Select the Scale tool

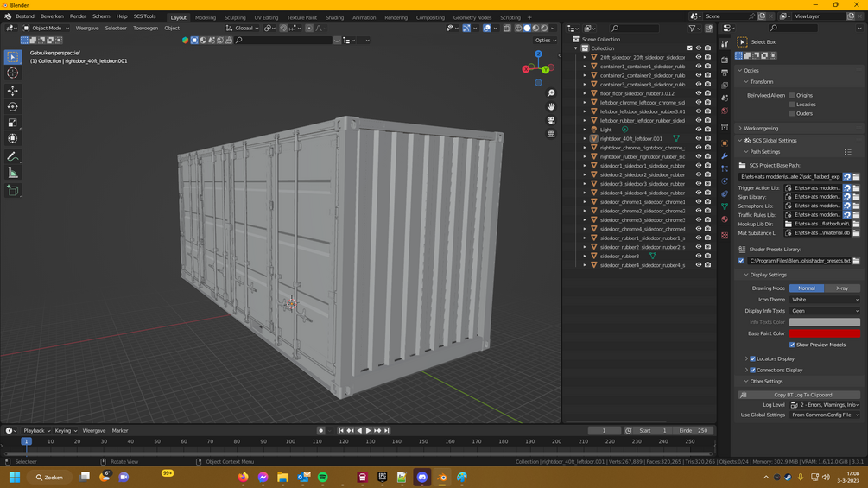coord(13,123)
